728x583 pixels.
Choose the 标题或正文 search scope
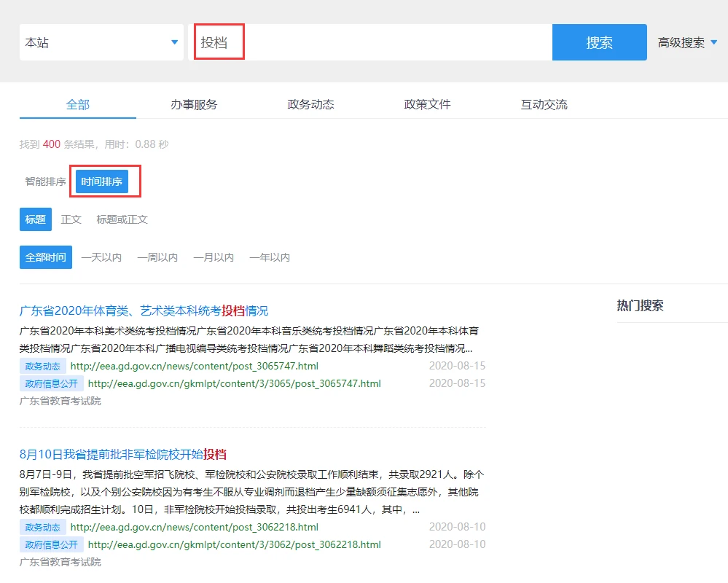[x=122, y=219]
